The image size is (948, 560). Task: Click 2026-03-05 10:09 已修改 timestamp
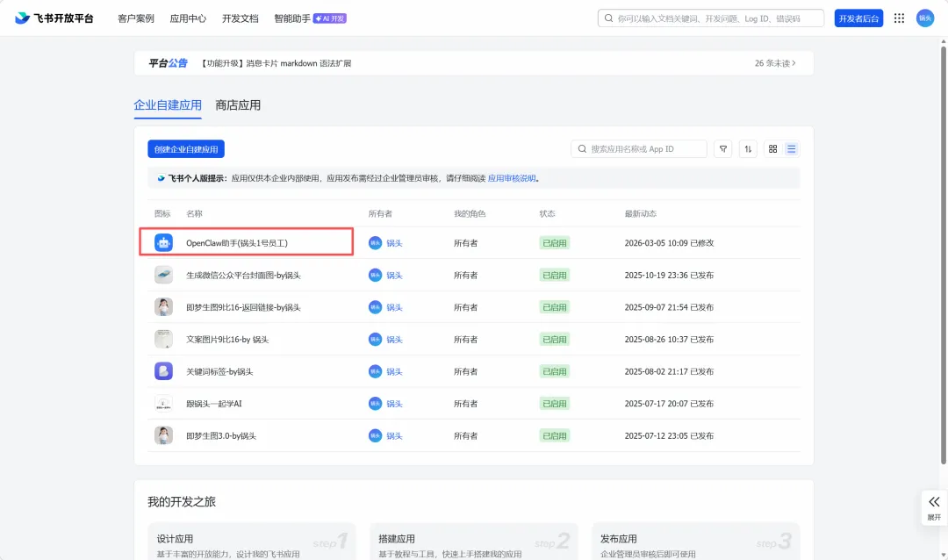pos(669,243)
